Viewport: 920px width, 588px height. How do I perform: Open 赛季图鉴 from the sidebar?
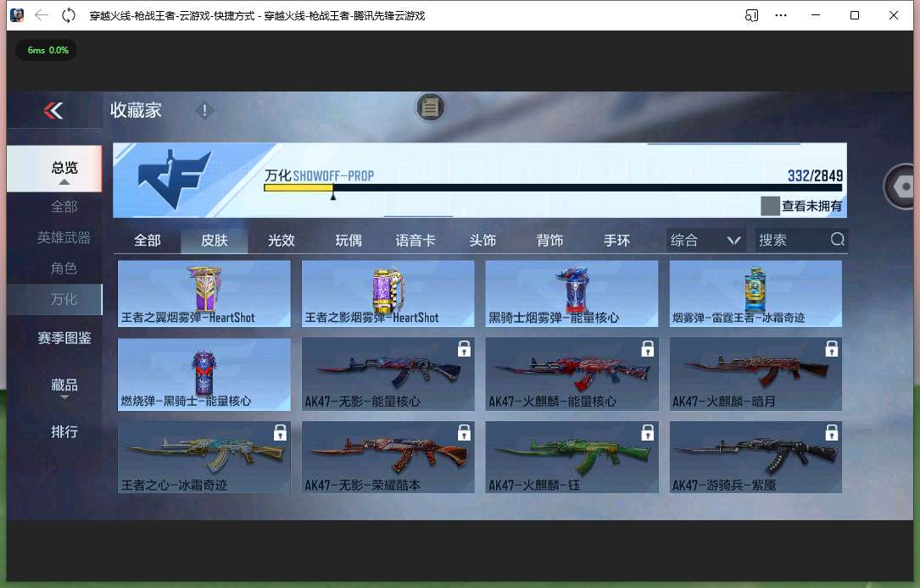click(64, 338)
